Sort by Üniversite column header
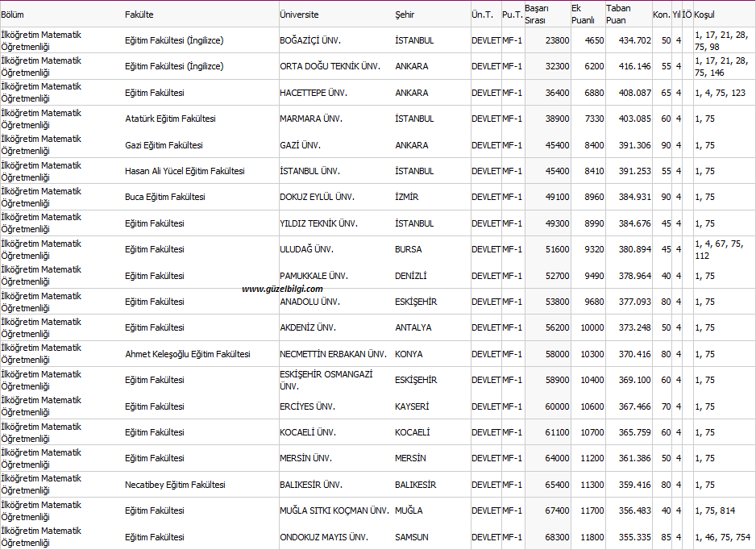Screen dimensions: 756x550 click(299, 15)
